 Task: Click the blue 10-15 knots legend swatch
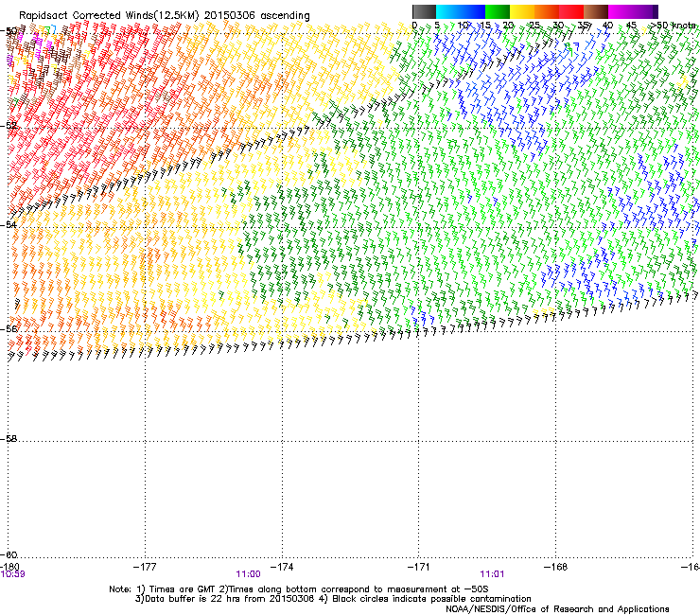click(473, 11)
